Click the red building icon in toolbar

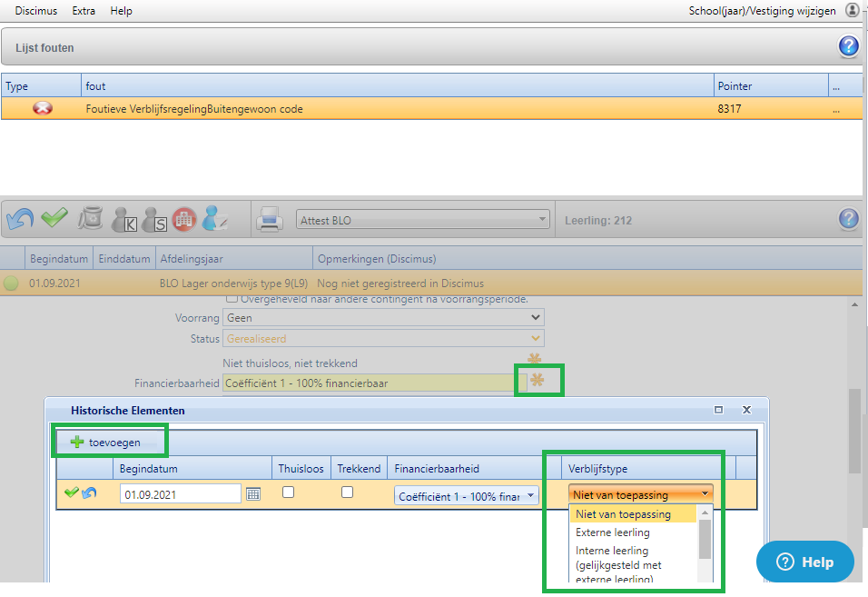(x=184, y=219)
